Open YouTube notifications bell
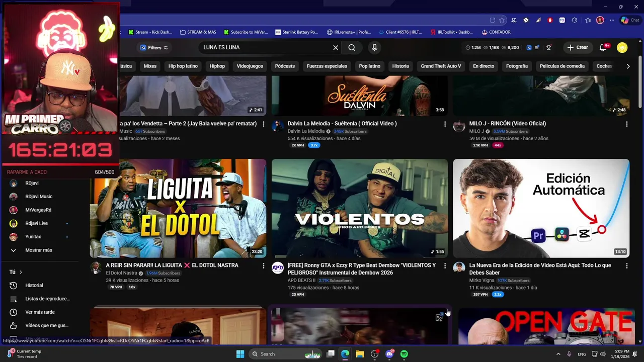Viewport: 644px width, 362px height. pyautogui.click(x=603, y=47)
